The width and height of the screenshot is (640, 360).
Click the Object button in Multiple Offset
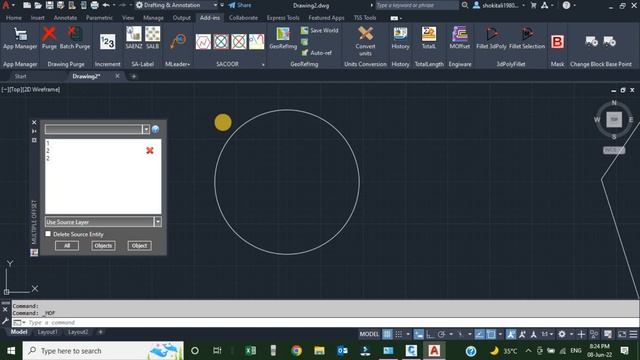(140, 246)
